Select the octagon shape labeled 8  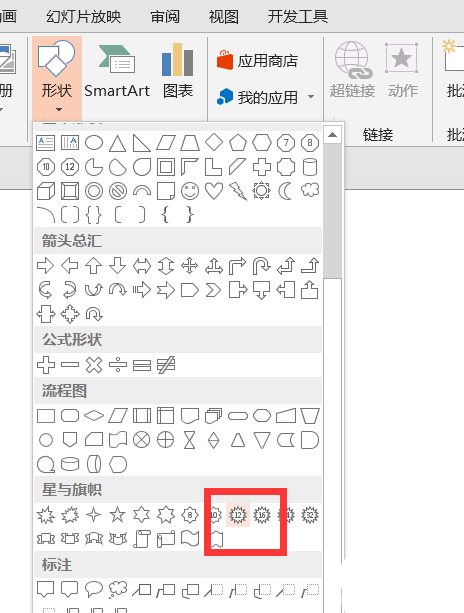310,143
